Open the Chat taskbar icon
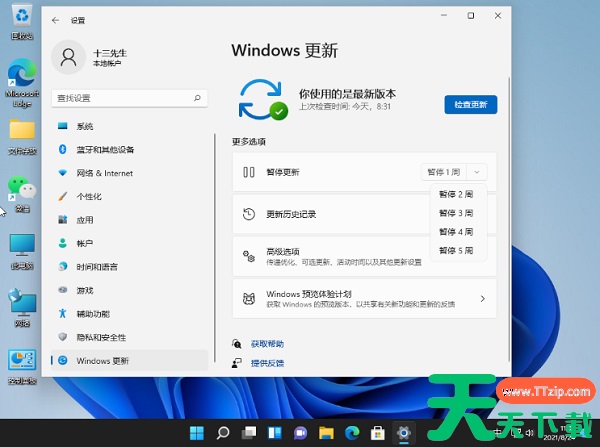The width and height of the screenshot is (600, 447). [301, 433]
